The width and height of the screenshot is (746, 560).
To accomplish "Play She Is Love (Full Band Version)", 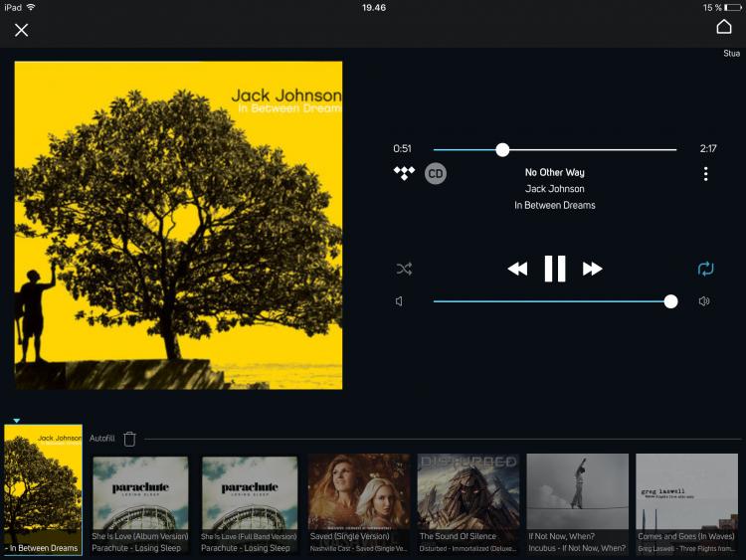I will coord(250,504).
